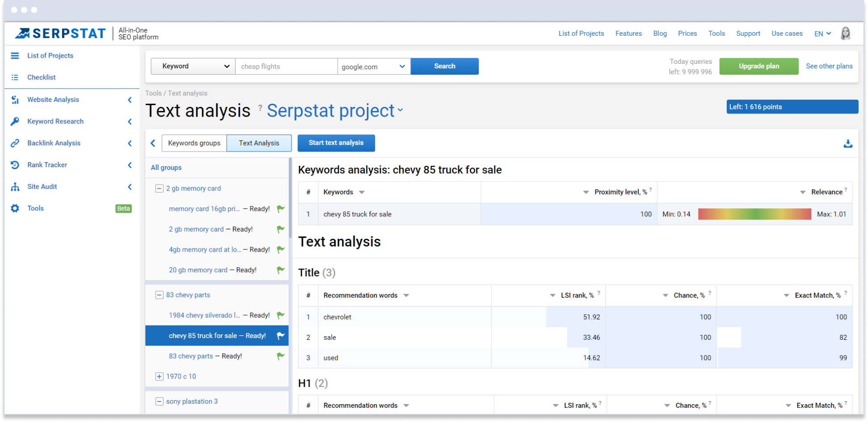Open the user avatar profile
Screen dimensions: 868x422
coord(846,34)
